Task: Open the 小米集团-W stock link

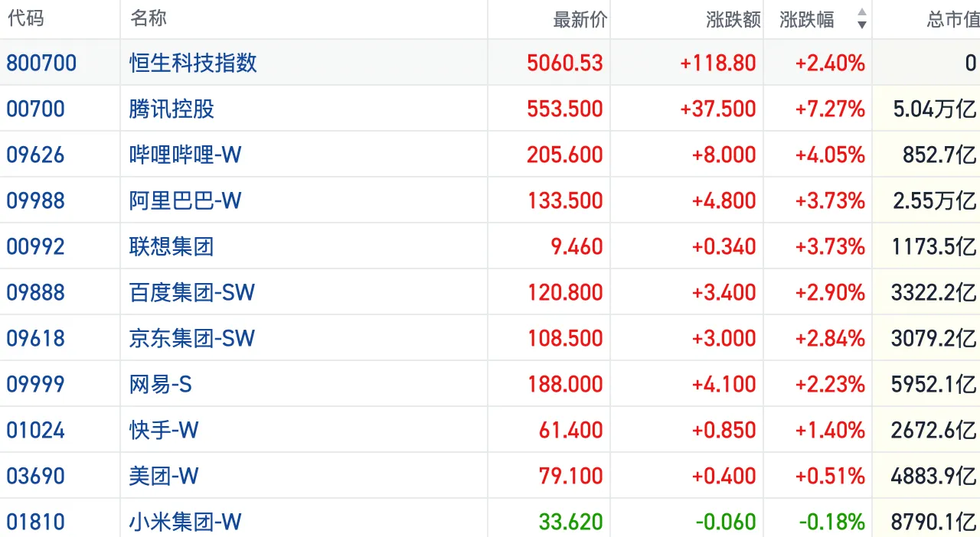Action: tap(185, 522)
